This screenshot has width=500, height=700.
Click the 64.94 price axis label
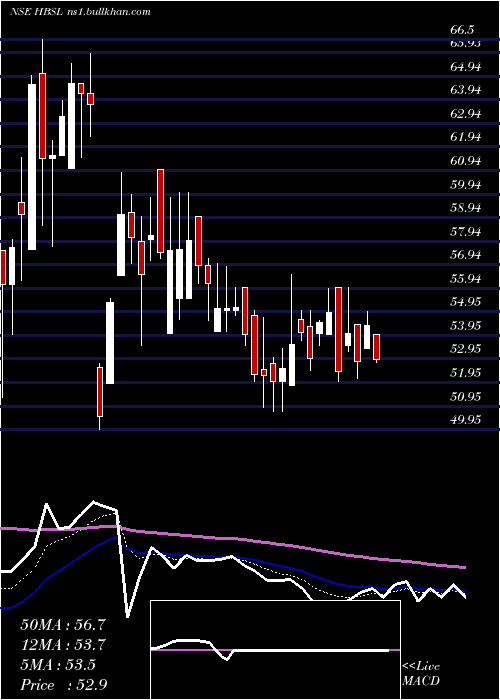(466, 67)
